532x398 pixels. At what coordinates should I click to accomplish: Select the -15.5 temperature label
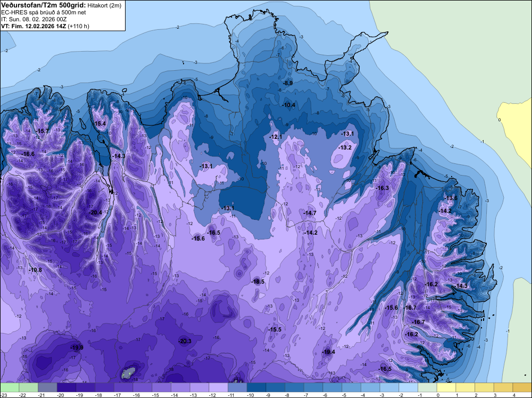click(275, 330)
